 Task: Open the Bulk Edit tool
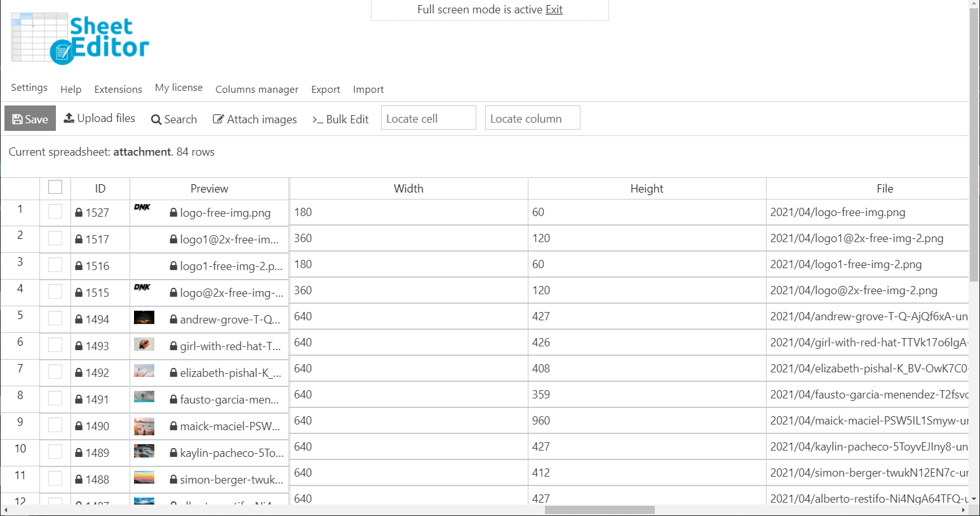point(340,119)
